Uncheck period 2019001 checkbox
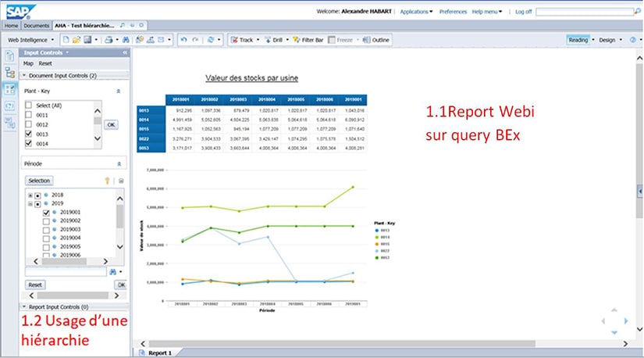Viewport: 644px width, 358px height. (46, 213)
